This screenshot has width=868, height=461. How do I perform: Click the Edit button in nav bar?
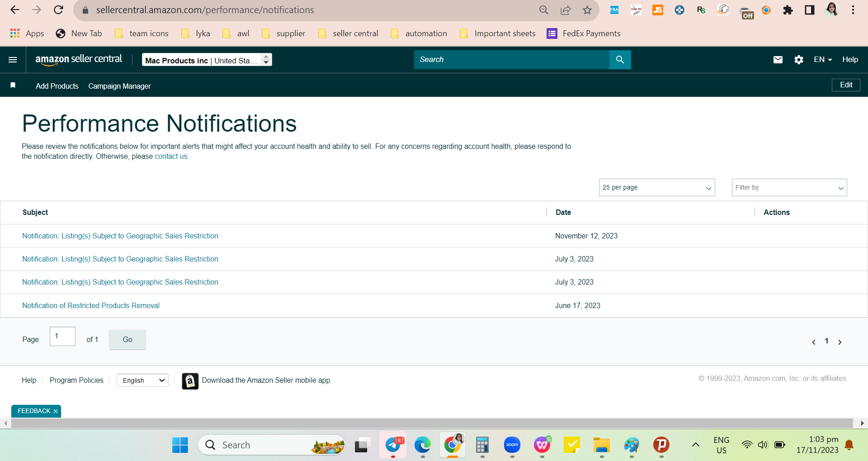(x=846, y=85)
